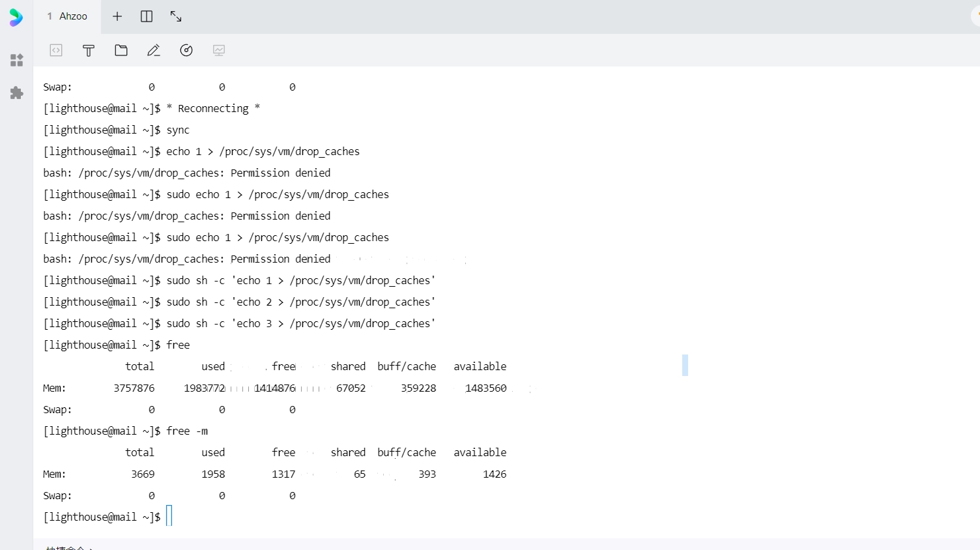Viewport: 980px width, 550px height.
Task: Click the '* Reconnecting *' text line
Action: (x=213, y=108)
